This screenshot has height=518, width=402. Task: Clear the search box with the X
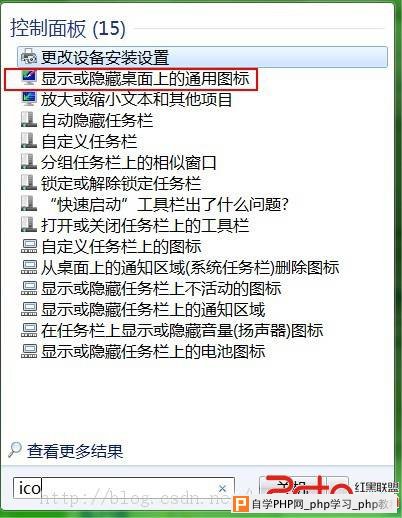tap(222, 488)
